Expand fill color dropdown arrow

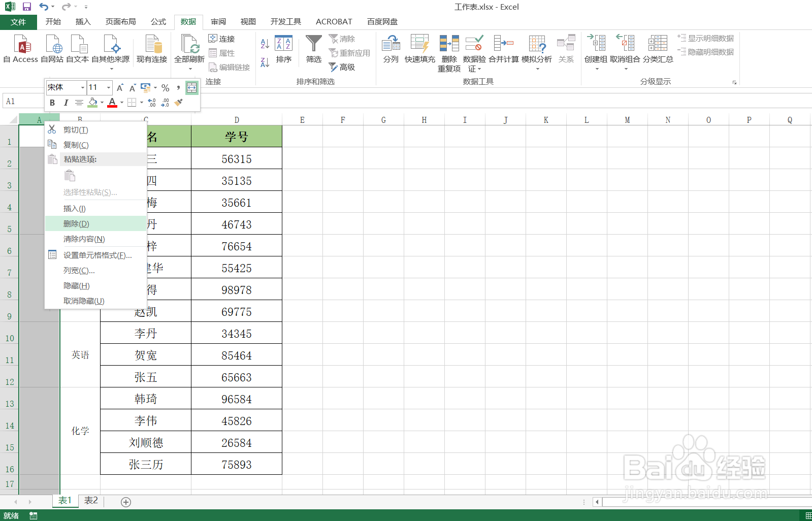tap(102, 103)
